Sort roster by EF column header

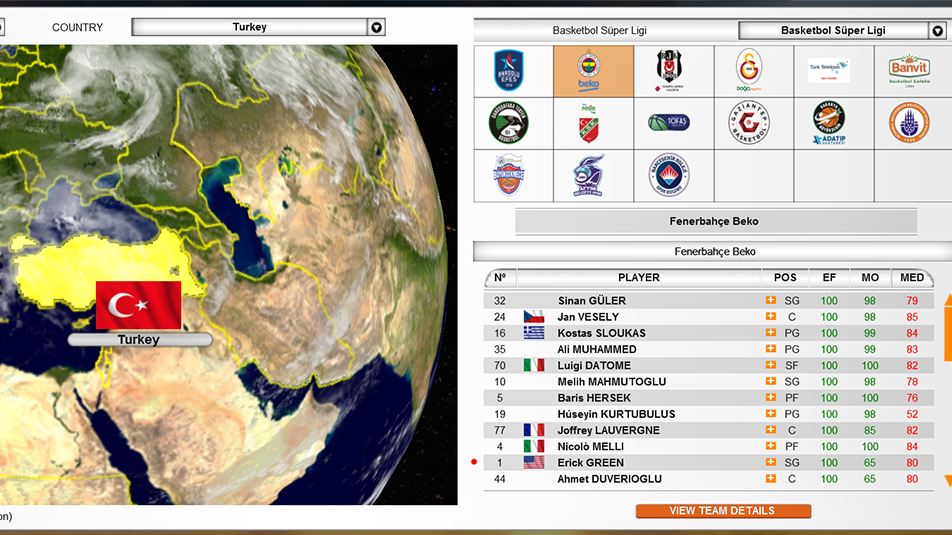point(829,278)
